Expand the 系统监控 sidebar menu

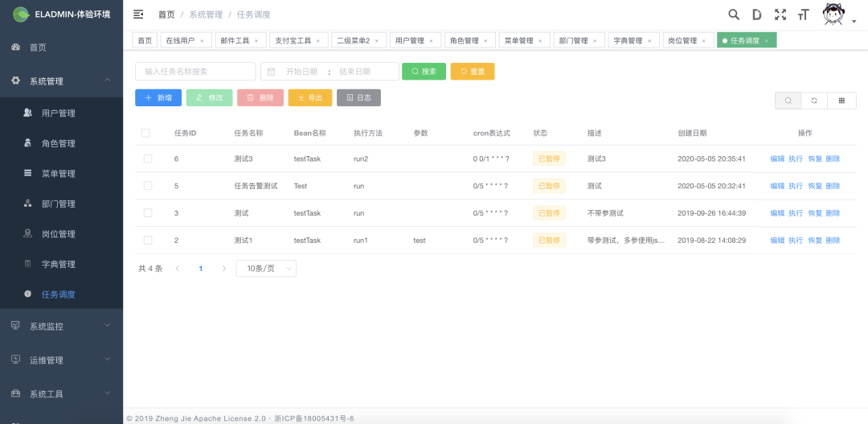pyautogui.click(x=61, y=326)
